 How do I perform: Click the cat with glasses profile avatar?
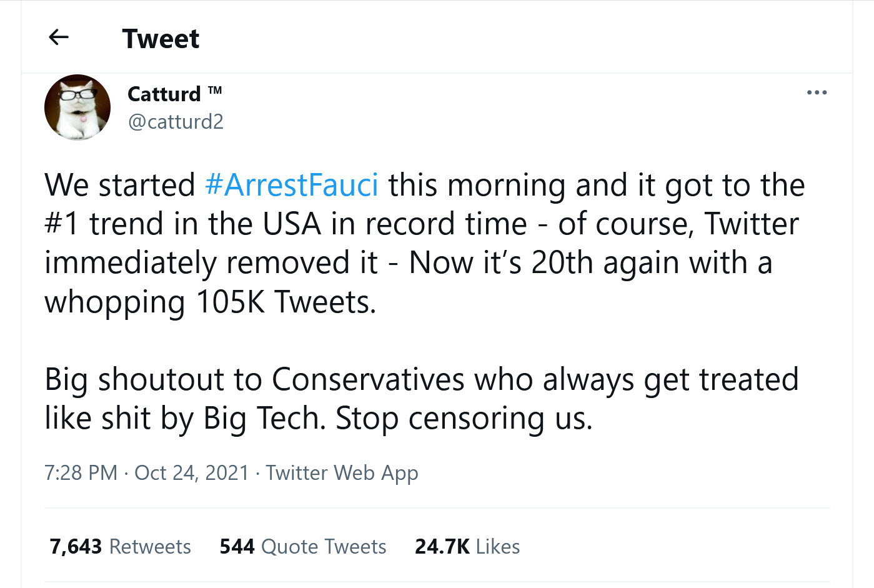(77, 107)
